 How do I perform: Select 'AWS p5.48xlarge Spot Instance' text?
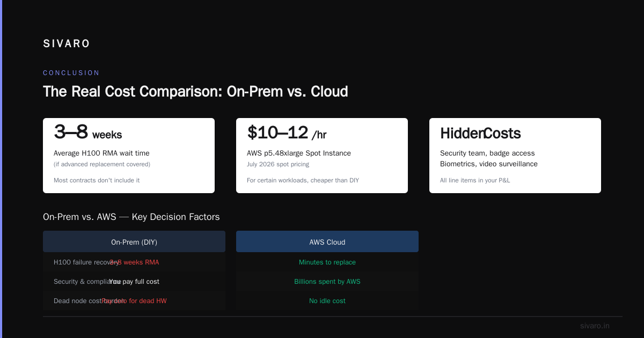point(299,153)
